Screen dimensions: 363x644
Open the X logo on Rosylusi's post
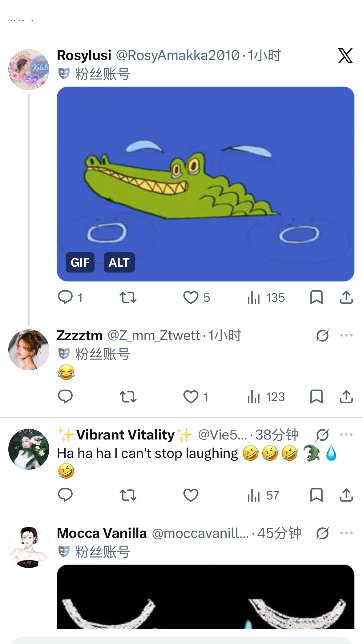point(345,56)
